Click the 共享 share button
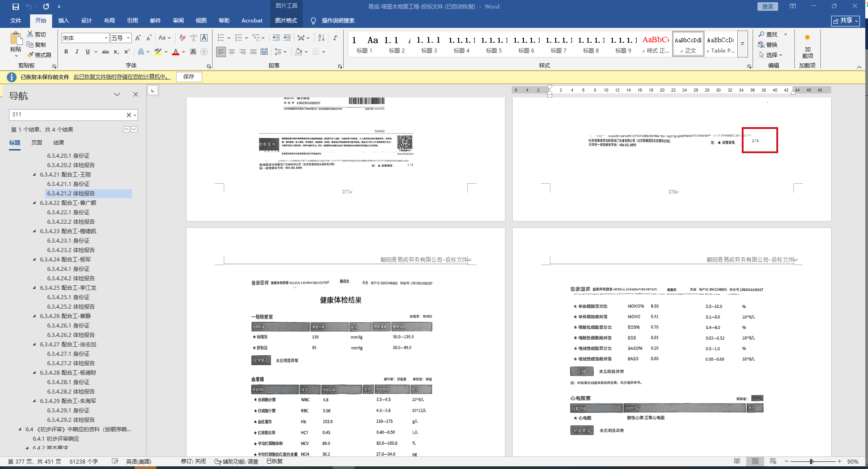This screenshot has height=469, width=868. (x=846, y=21)
